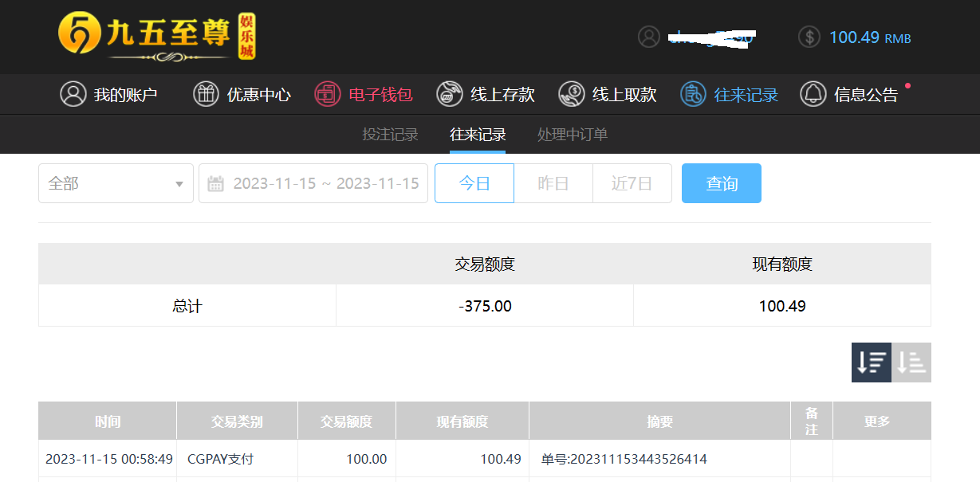Select the 今日 date filter
This screenshot has height=482, width=980.
(x=474, y=183)
